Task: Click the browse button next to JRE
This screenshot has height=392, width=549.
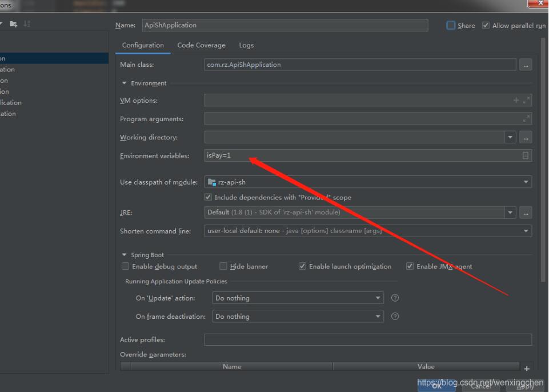Action: pyautogui.click(x=526, y=213)
